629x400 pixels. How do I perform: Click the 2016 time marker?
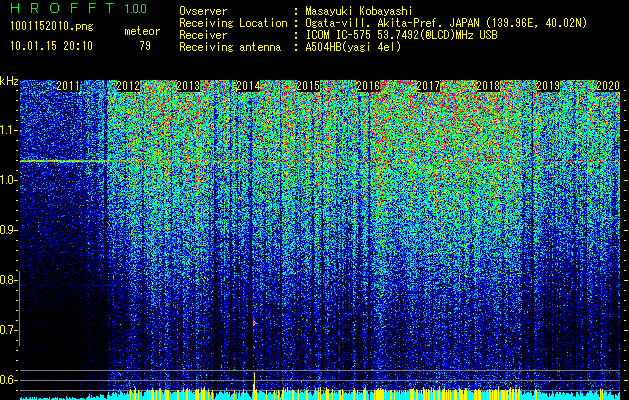(x=368, y=86)
